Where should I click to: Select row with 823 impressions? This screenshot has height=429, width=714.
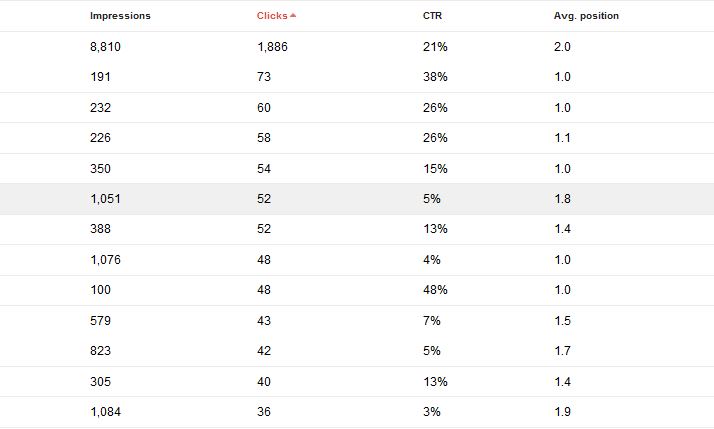[x=357, y=351]
